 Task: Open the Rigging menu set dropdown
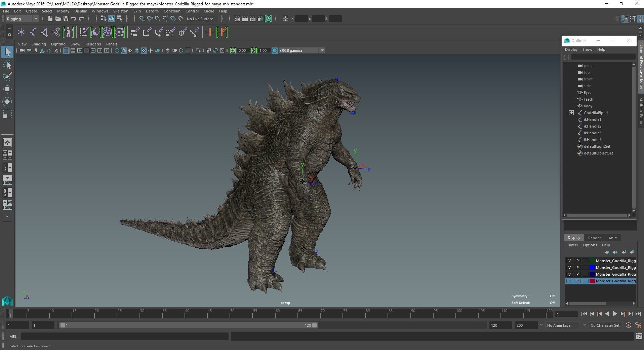[x=22, y=19]
